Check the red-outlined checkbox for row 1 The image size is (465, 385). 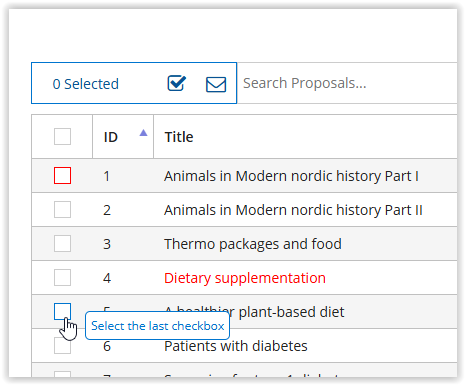point(62,175)
